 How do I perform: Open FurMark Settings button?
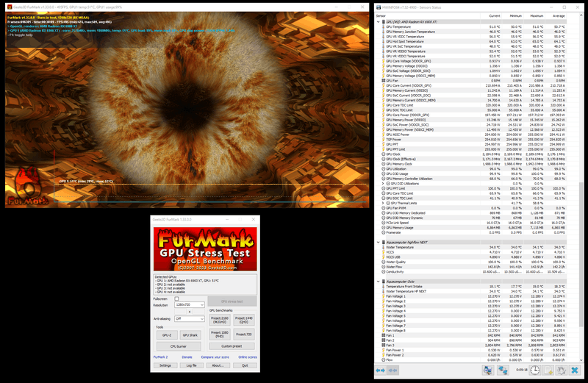click(x=165, y=365)
